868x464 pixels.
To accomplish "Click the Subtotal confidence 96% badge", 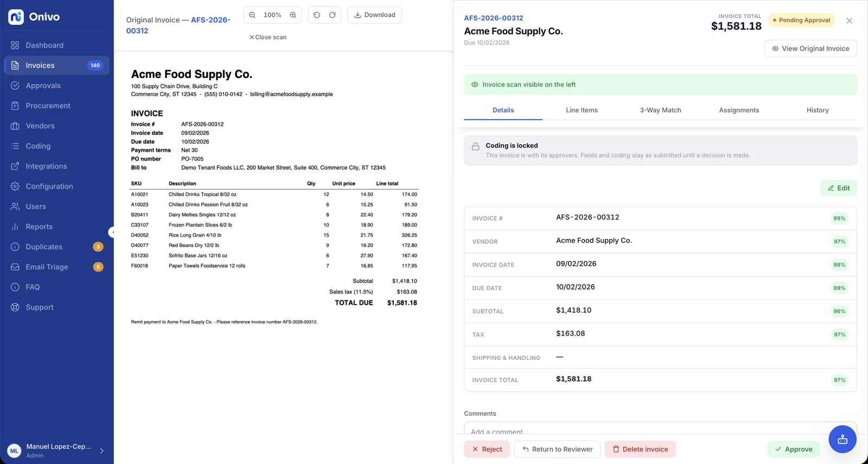I will pos(839,312).
